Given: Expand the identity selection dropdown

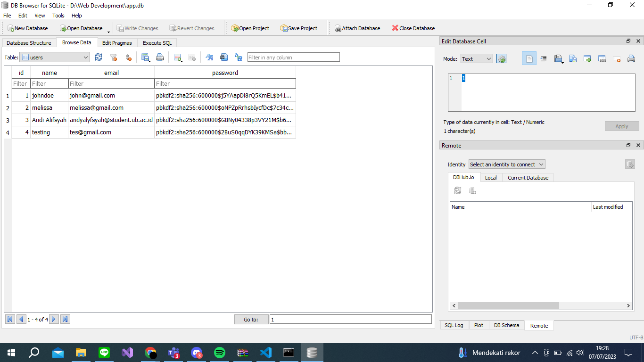Looking at the screenshot, I should (x=506, y=164).
